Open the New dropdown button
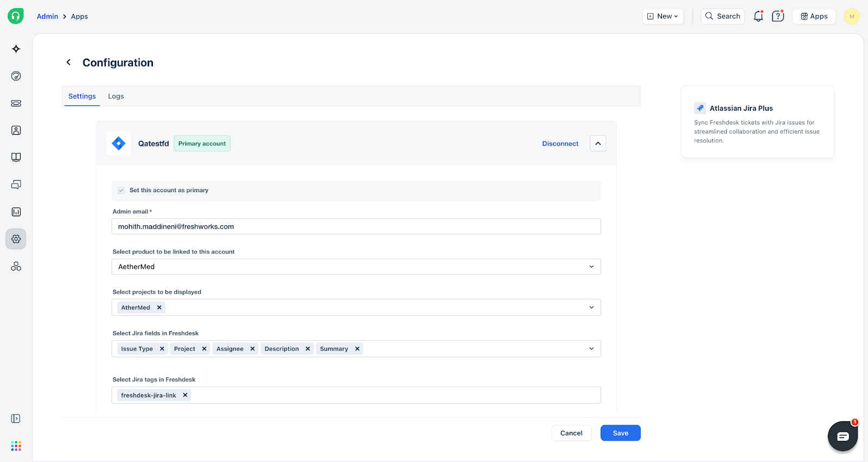Viewport: 868px width, 462px height. (663, 16)
